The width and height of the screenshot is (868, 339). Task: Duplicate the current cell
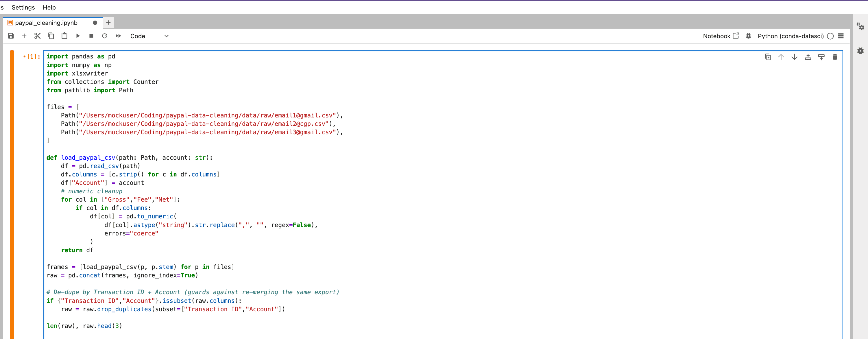768,57
